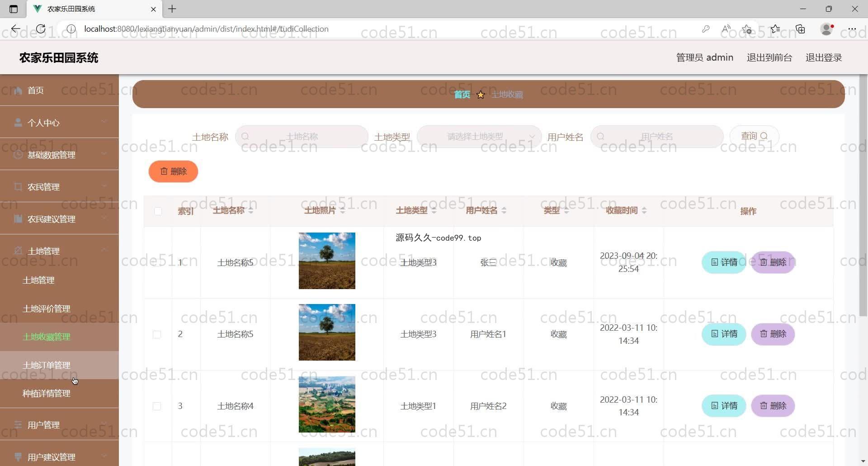
Task: Click 首页 breadcrumb link
Action: point(462,94)
